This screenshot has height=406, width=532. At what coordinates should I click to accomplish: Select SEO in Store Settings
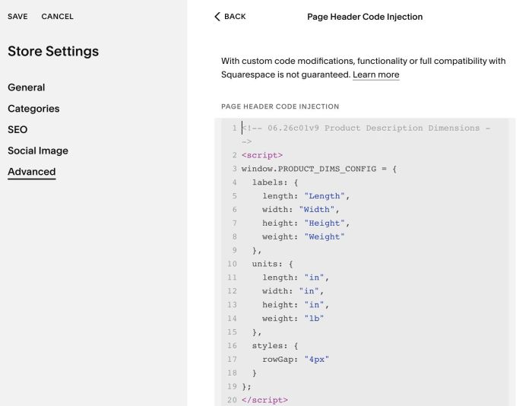(x=17, y=130)
